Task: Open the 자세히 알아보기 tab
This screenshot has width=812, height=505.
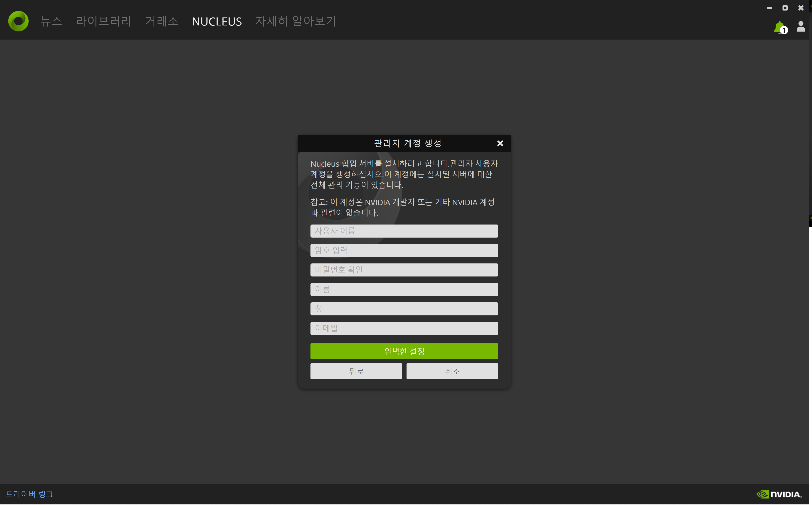Action: (296, 21)
